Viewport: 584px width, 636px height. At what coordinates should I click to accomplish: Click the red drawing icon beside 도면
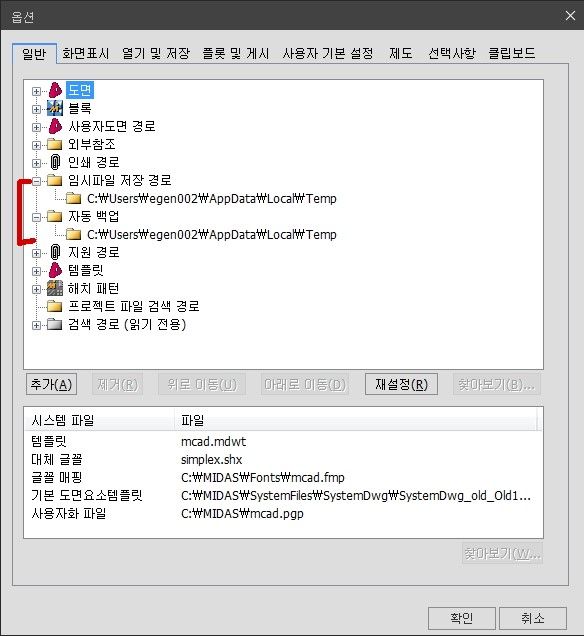[55, 90]
